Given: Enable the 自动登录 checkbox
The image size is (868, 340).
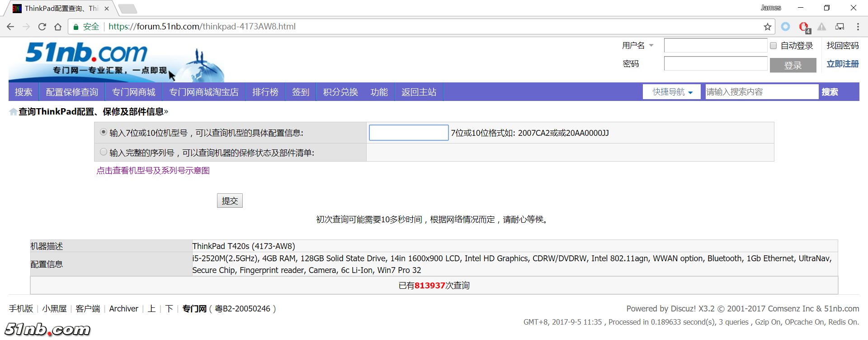Looking at the screenshot, I should [774, 46].
